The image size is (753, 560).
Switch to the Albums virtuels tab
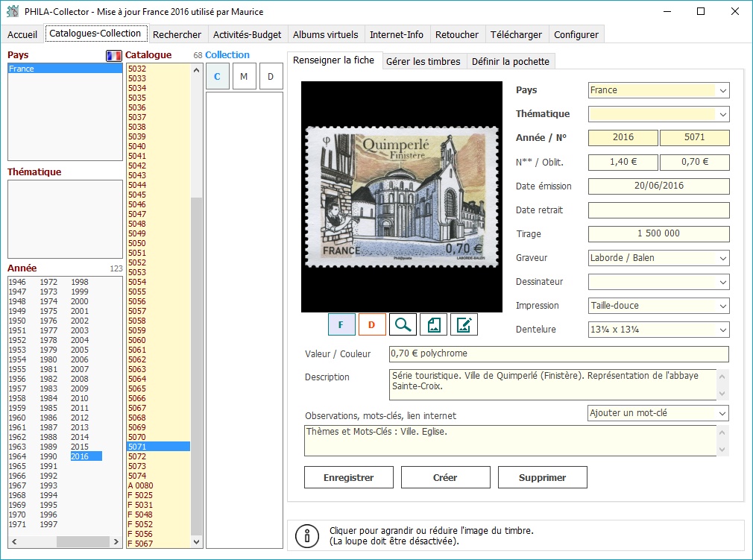pyautogui.click(x=326, y=34)
